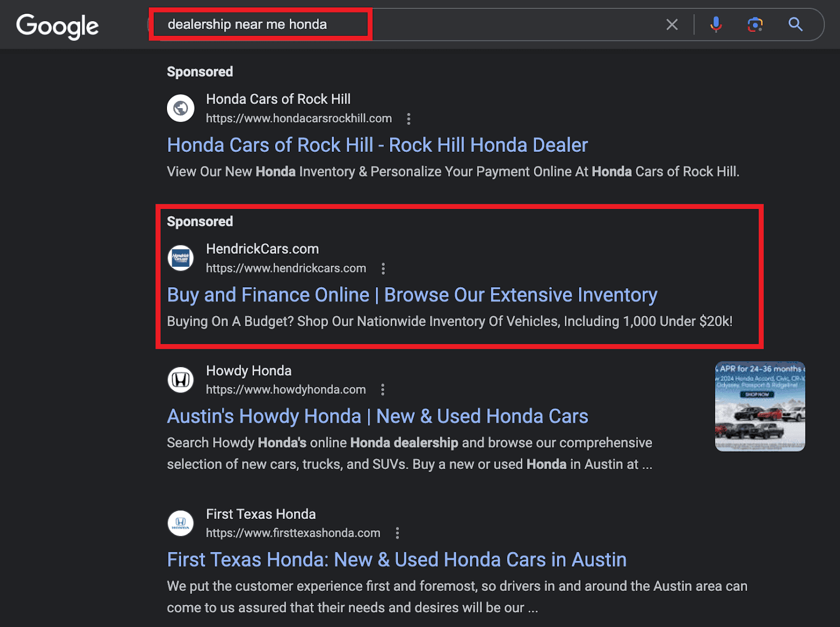Select the microphone icon for voice search

tap(715, 24)
